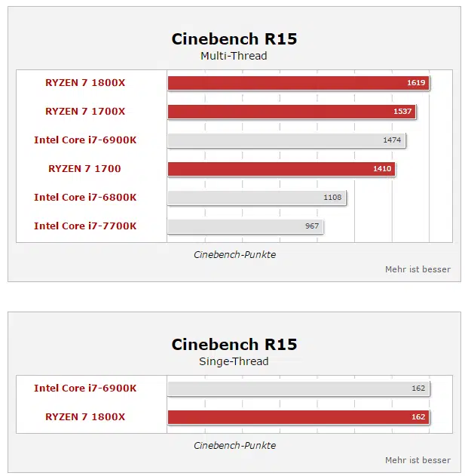Screen dimensions: 465x476
Task: Select the Intel Core i7-6900K multi-thread label
Action: [85, 140]
